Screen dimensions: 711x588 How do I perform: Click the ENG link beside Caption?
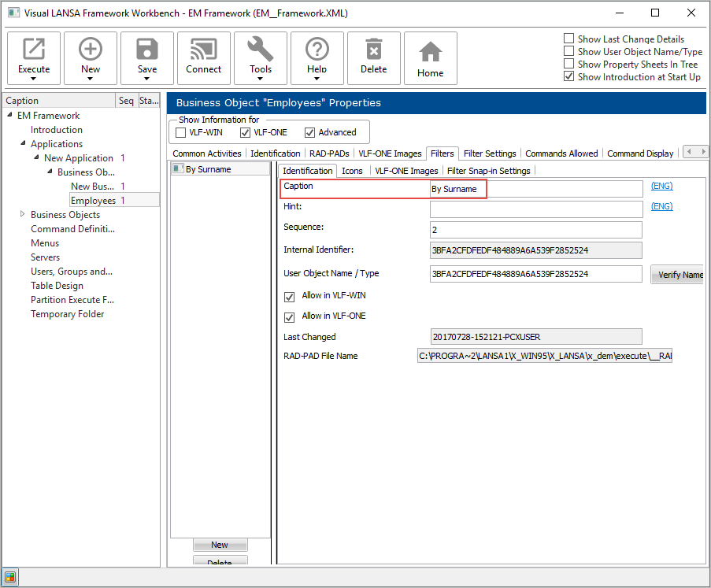pos(661,187)
